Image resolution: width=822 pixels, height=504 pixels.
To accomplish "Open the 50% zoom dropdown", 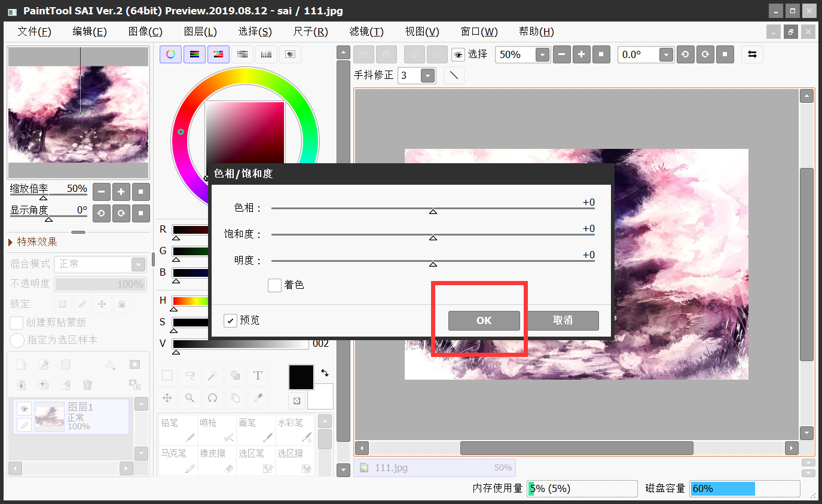I will (x=542, y=55).
